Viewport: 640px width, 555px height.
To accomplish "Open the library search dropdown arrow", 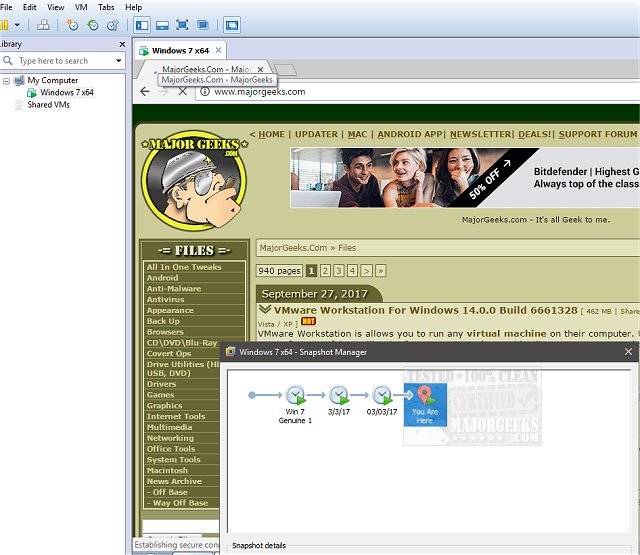I will [118, 61].
